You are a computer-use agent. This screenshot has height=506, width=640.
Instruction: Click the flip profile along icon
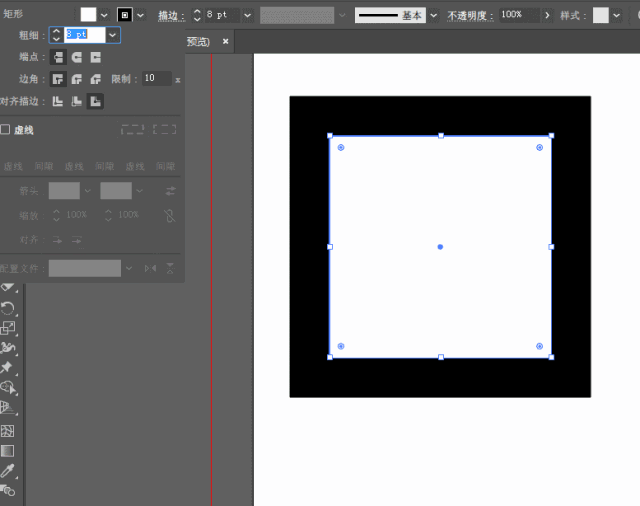coord(150,268)
